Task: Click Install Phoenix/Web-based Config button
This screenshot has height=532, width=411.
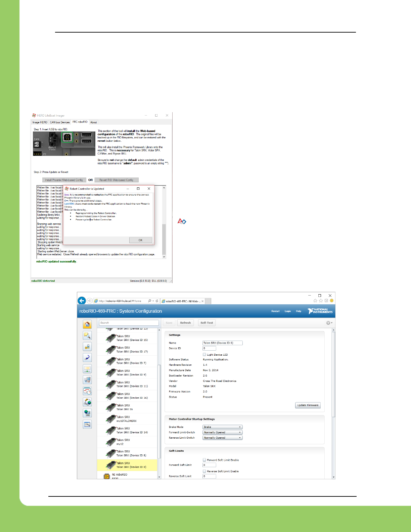Action: [64, 180]
